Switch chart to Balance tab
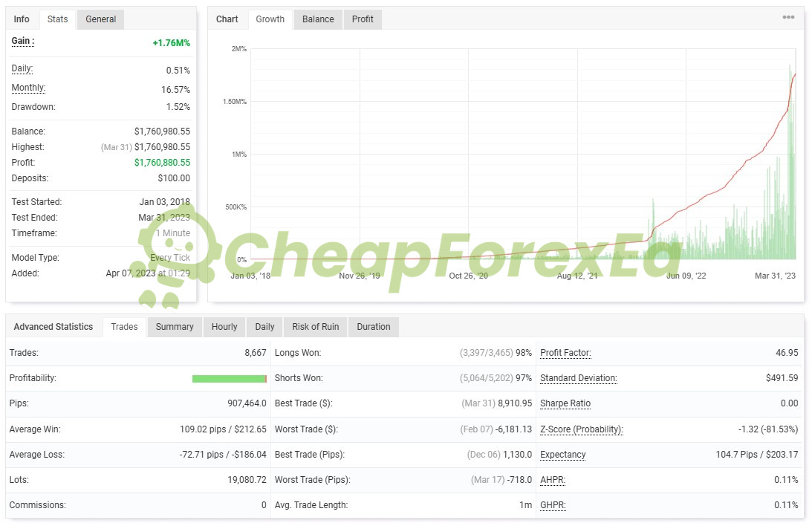 [318, 19]
